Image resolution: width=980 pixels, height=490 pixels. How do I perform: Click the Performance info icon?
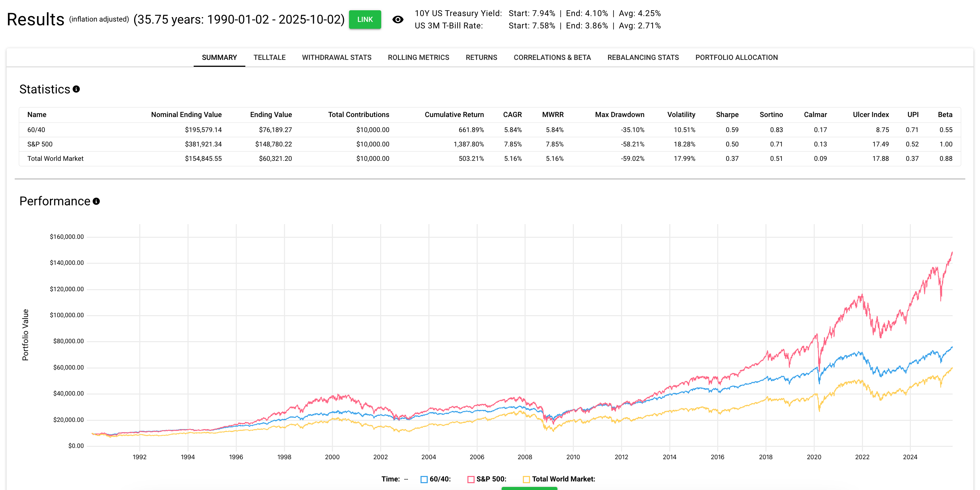click(96, 201)
